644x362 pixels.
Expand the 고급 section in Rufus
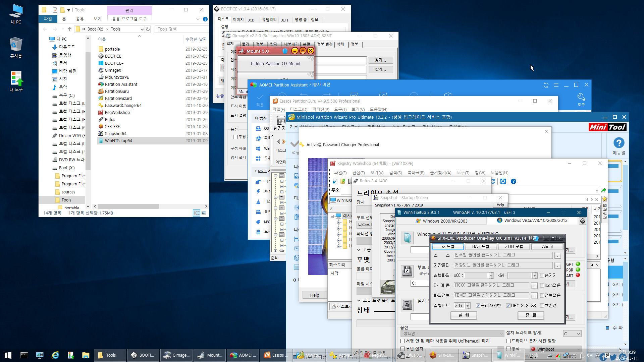(x=359, y=250)
